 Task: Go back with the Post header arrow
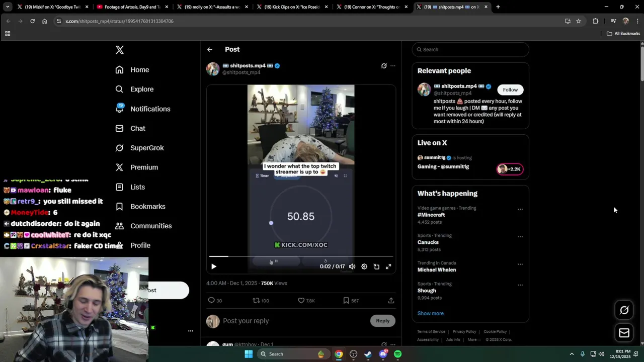pos(210,49)
